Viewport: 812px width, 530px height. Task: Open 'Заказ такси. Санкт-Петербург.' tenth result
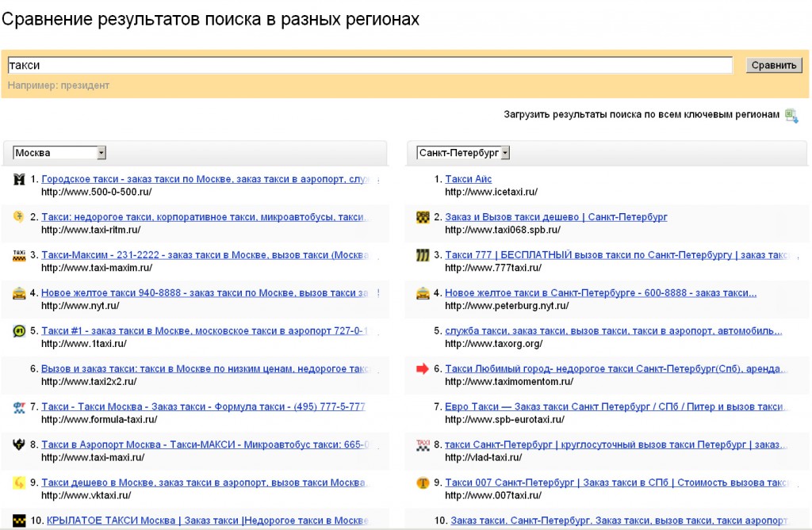click(619, 520)
